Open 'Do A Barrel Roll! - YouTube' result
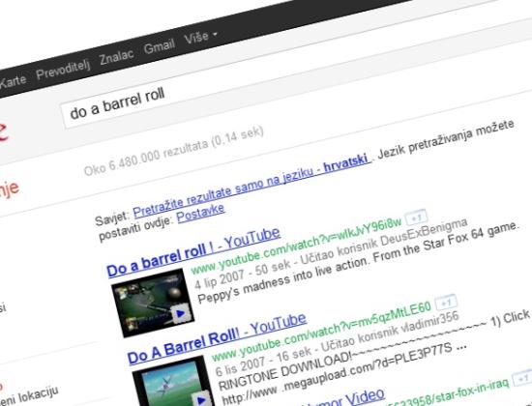532x406 pixels. [217, 338]
